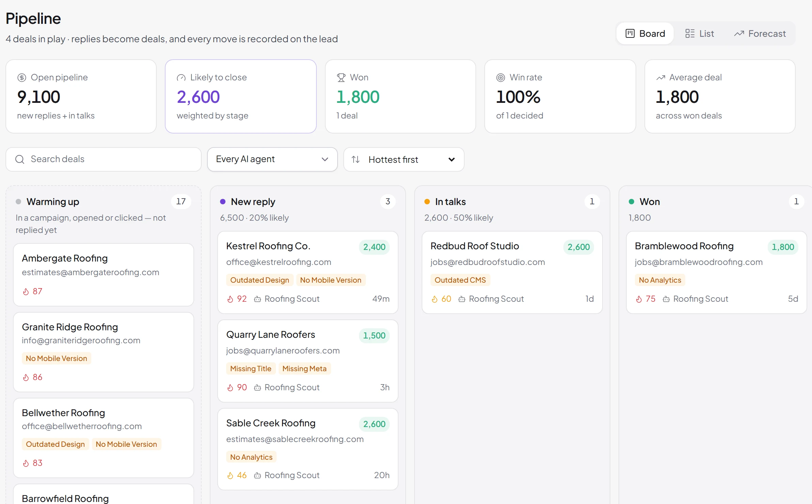Click the list icon in the List tab
The height and width of the screenshot is (504, 812).
pyautogui.click(x=690, y=33)
